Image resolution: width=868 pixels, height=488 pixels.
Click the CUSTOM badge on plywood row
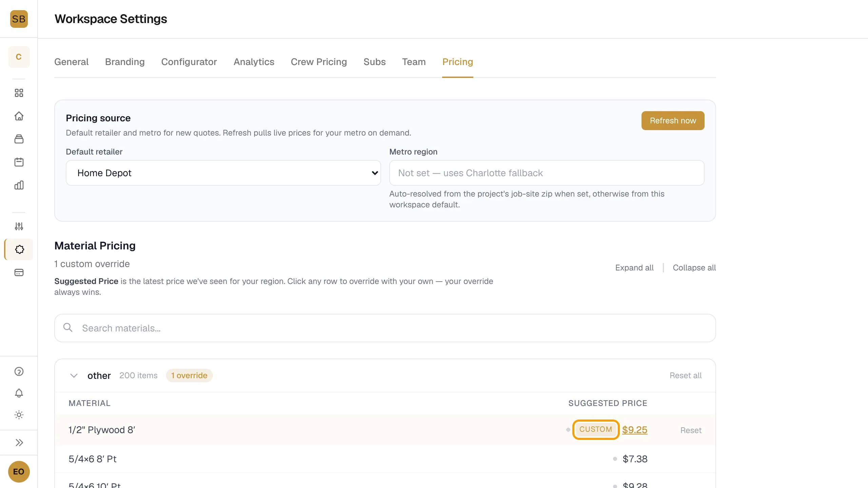(596, 429)
